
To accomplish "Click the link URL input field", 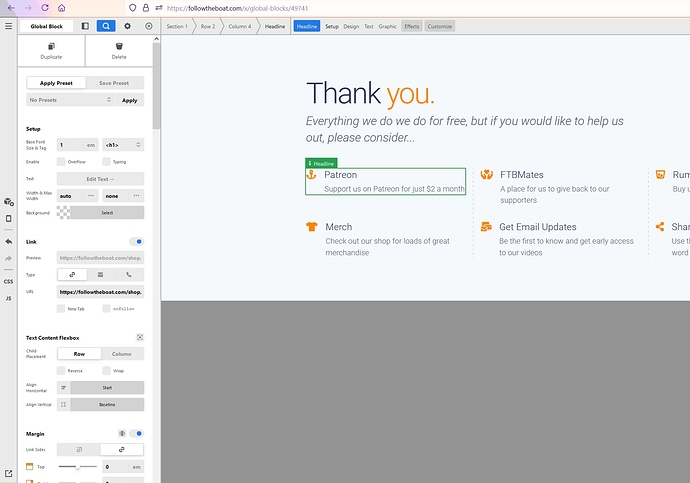I will [x=100, y=292].
